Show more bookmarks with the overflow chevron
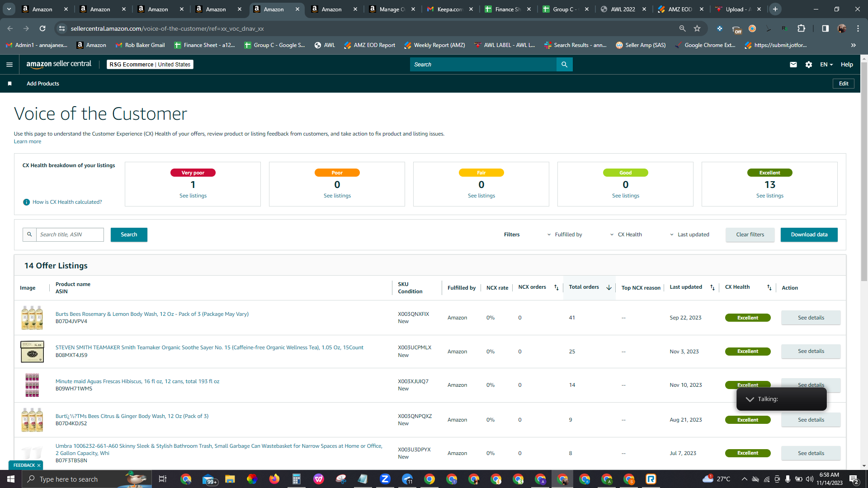Image resolution: width=868 pixels, height=488 pixels. [854, 45]
